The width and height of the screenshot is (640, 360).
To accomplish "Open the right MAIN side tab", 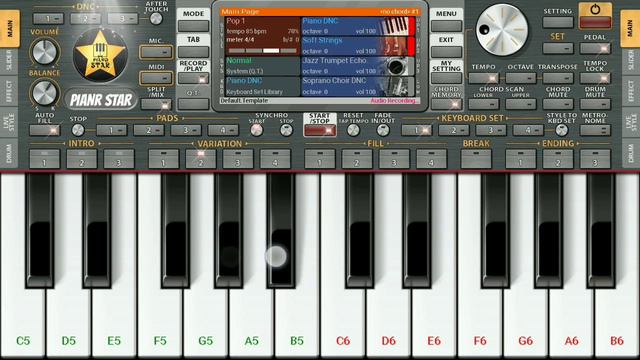I will (x=630, y=28).
